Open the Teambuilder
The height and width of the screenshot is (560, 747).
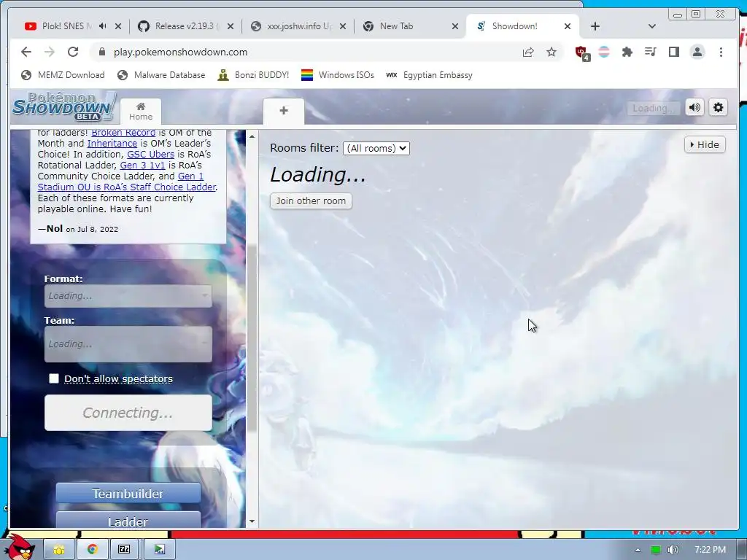click(128, 494)
